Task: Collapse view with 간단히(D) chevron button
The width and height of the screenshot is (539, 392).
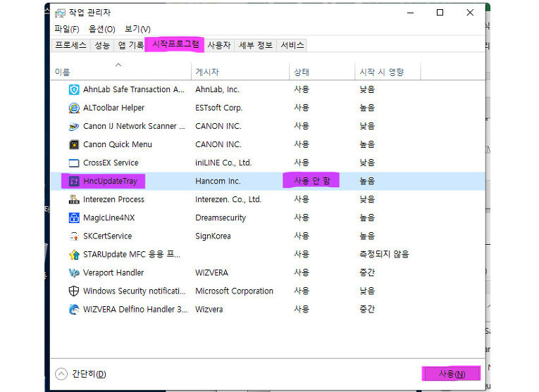Action: tap(61, 374)
